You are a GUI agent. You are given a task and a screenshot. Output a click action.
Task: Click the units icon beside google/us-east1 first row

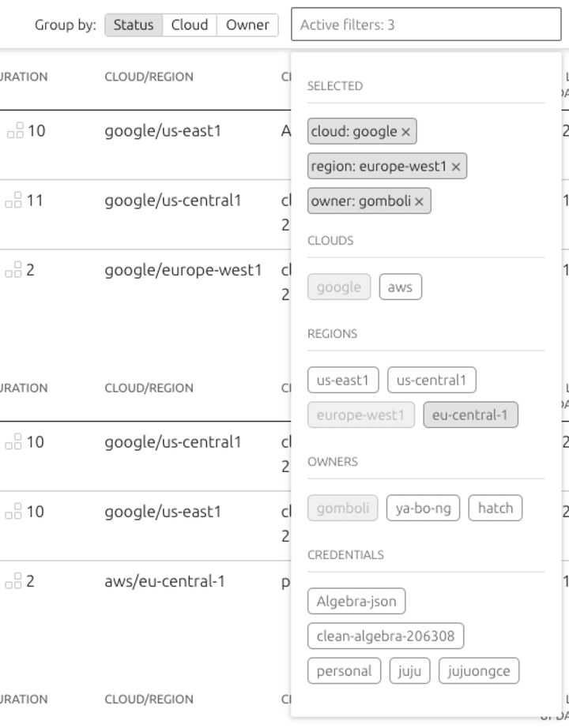(15, 130)
